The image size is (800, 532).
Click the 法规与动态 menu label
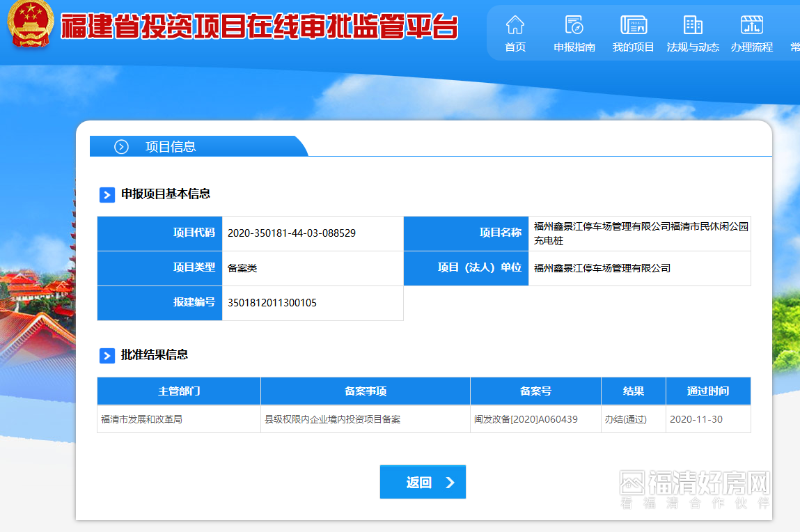pyautogui.click(x=692, y=47)
